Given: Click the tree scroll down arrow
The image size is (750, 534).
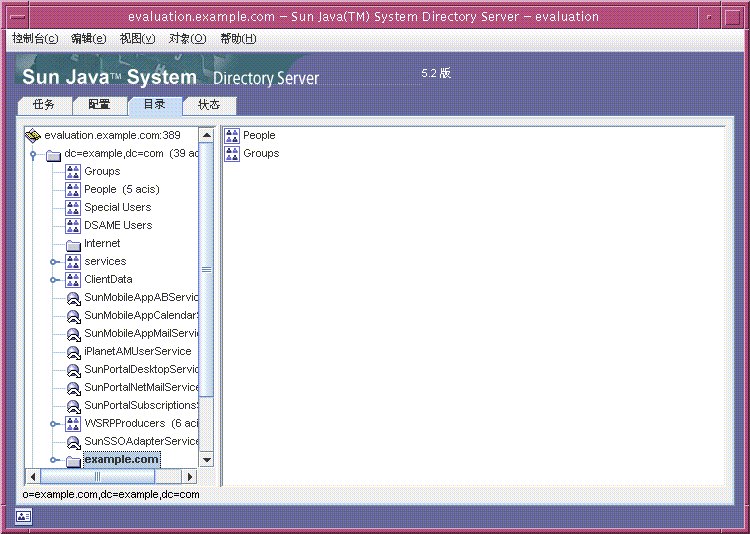Looking at the screenshot, I should tap(206, 460).
